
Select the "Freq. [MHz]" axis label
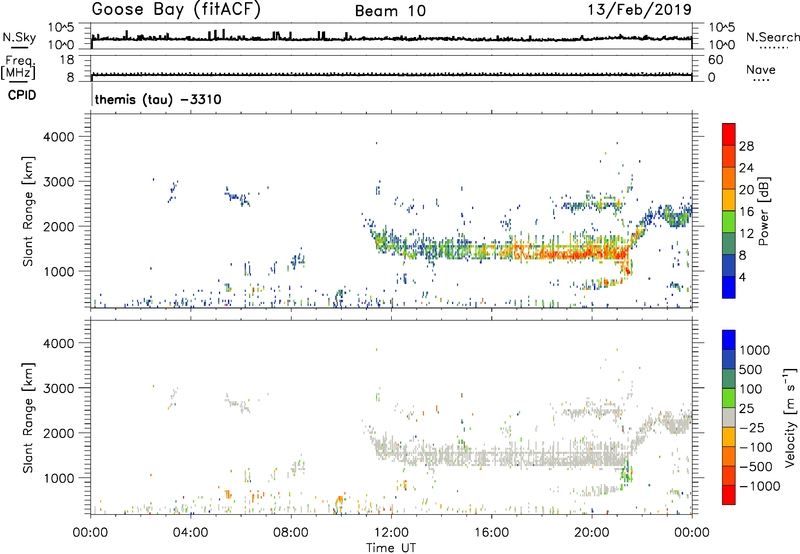19,67
